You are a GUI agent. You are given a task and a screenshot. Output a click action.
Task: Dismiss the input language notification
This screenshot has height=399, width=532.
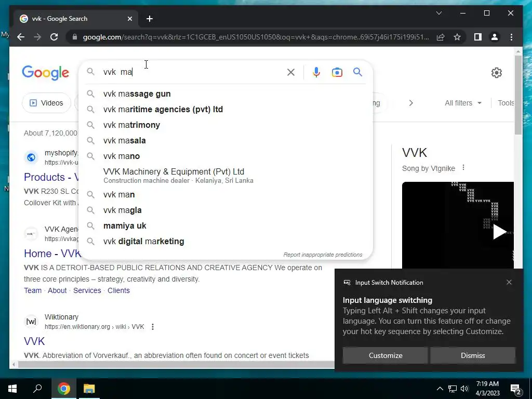coord(473,355)
